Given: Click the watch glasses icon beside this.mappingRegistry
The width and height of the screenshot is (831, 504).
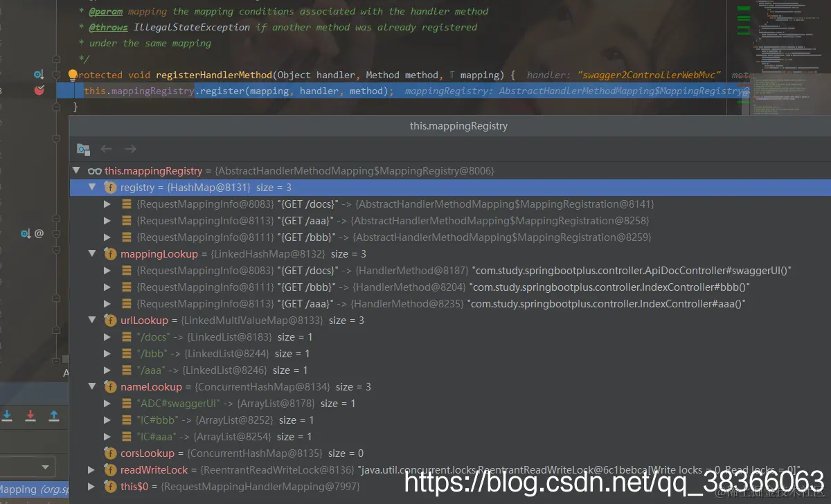Looking at the screenshot, I should click(95, 171).
